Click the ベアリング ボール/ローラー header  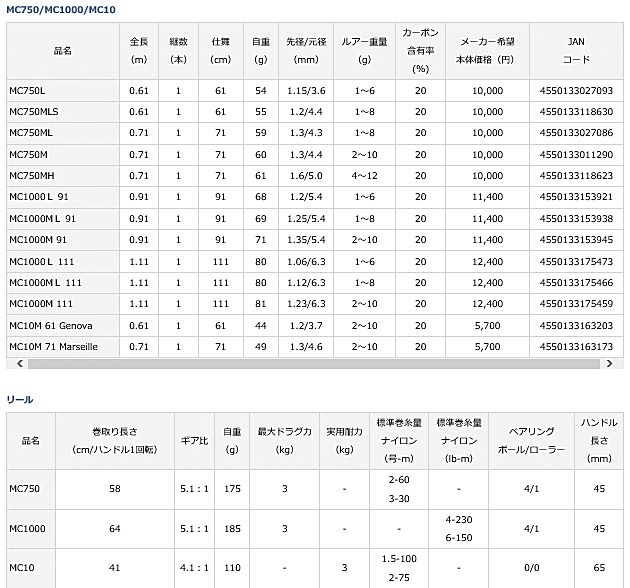click(532, 441)
